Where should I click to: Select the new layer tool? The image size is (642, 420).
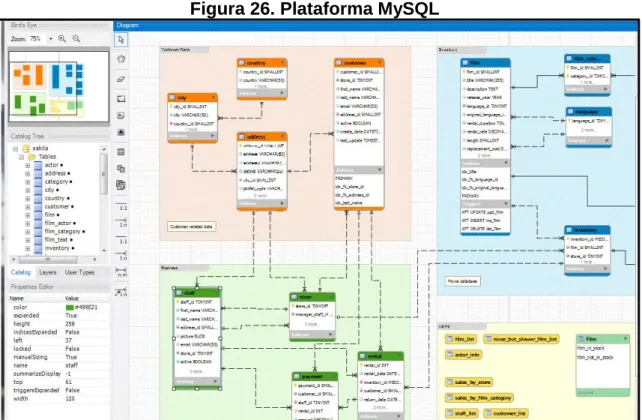coord(121,99)
